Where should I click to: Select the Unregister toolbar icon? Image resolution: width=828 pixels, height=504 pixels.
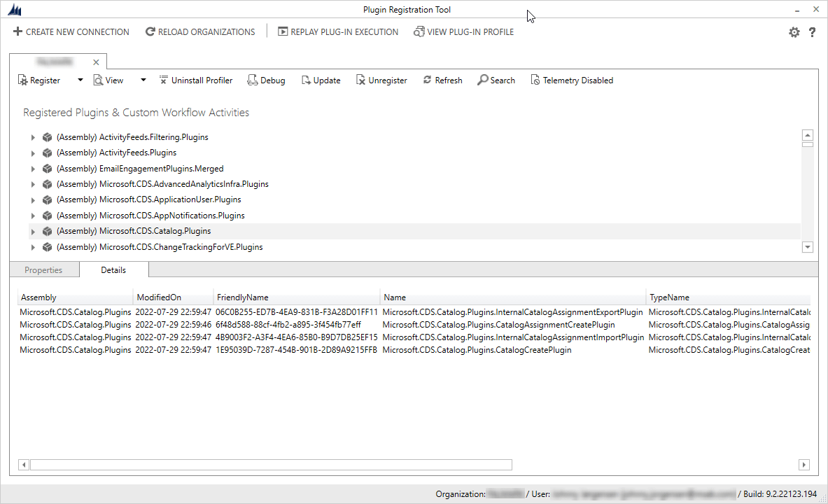click(360, 80)
